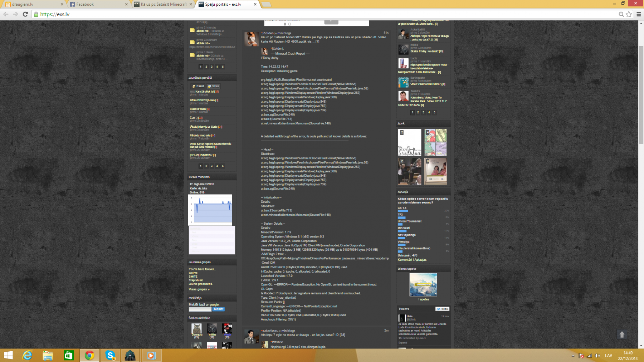Close the Spēļu portāls - exs.lv tab

click(255, 4)
